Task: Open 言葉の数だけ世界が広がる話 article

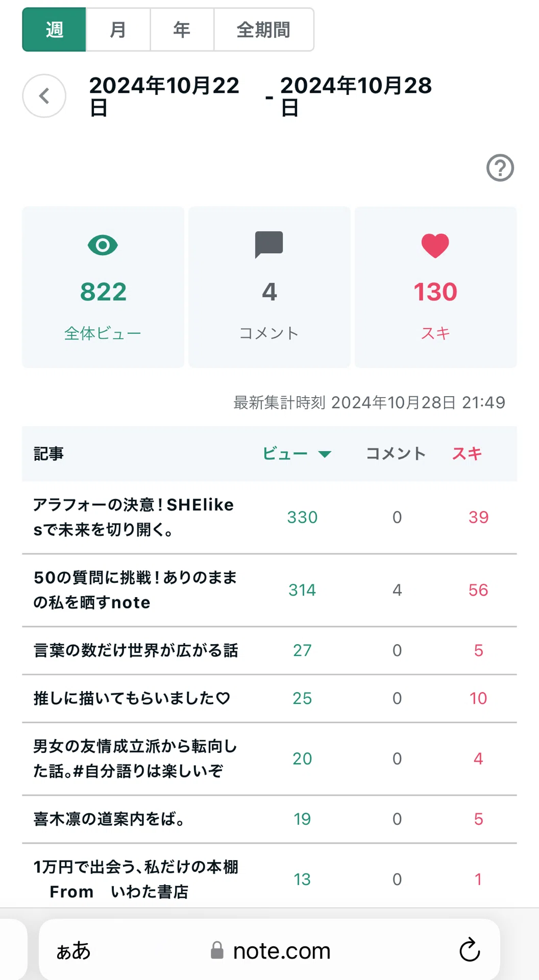Action: pyautogui.click(x=136, y=650)
